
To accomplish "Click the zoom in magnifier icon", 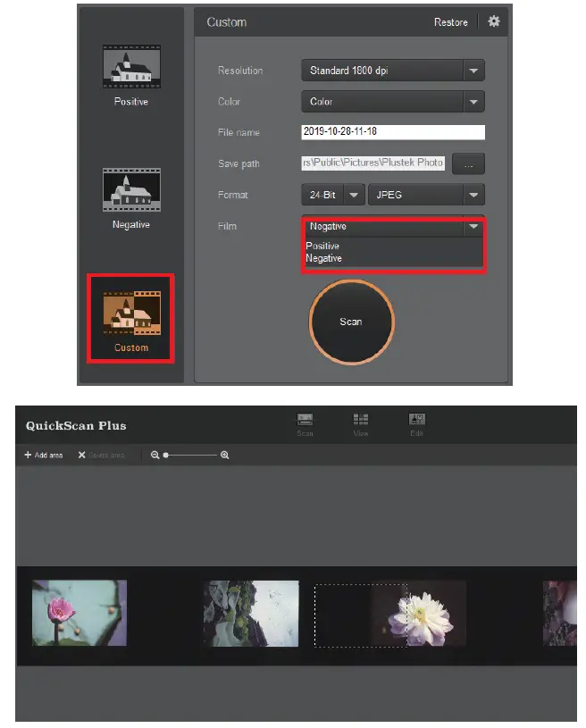I will tap(225, 455).
